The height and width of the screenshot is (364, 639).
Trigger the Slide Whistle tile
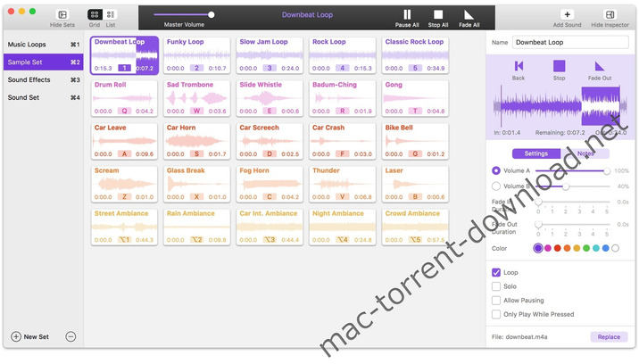(270, 98)
